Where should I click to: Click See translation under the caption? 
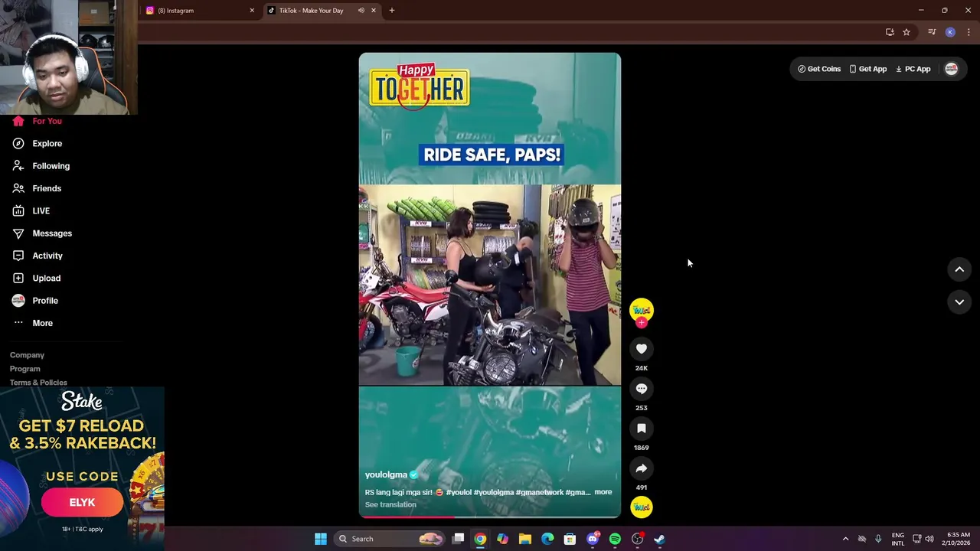(x=390, y=504)
